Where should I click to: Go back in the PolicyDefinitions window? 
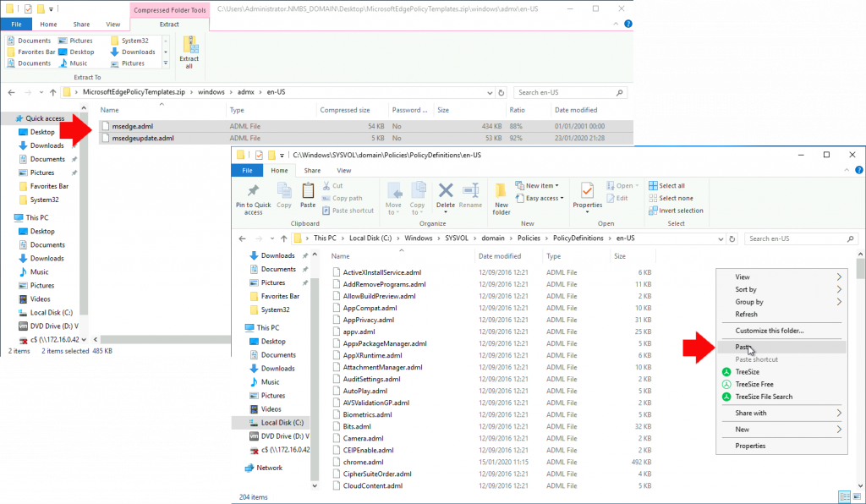coord(242,238)
